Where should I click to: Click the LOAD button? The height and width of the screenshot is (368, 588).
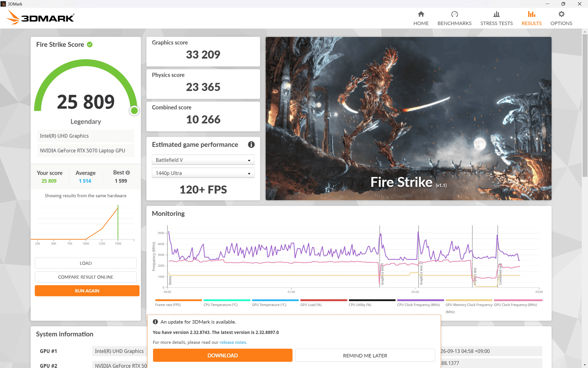(x=86, y=263)
